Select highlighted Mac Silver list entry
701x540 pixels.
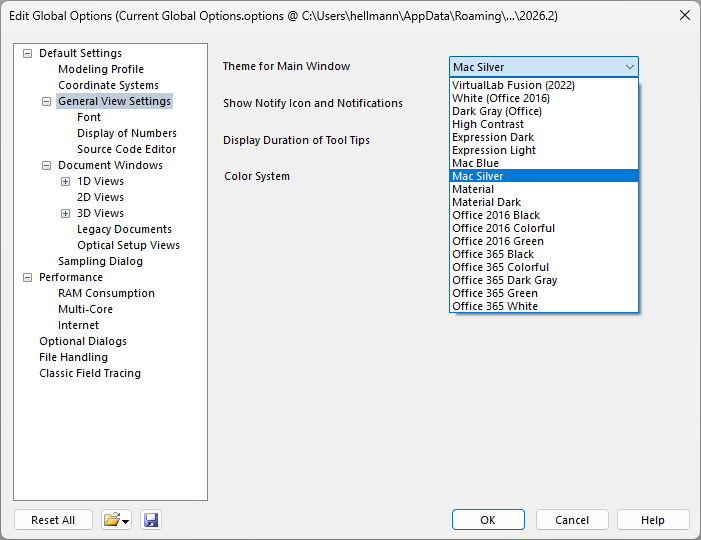point(544,176)
